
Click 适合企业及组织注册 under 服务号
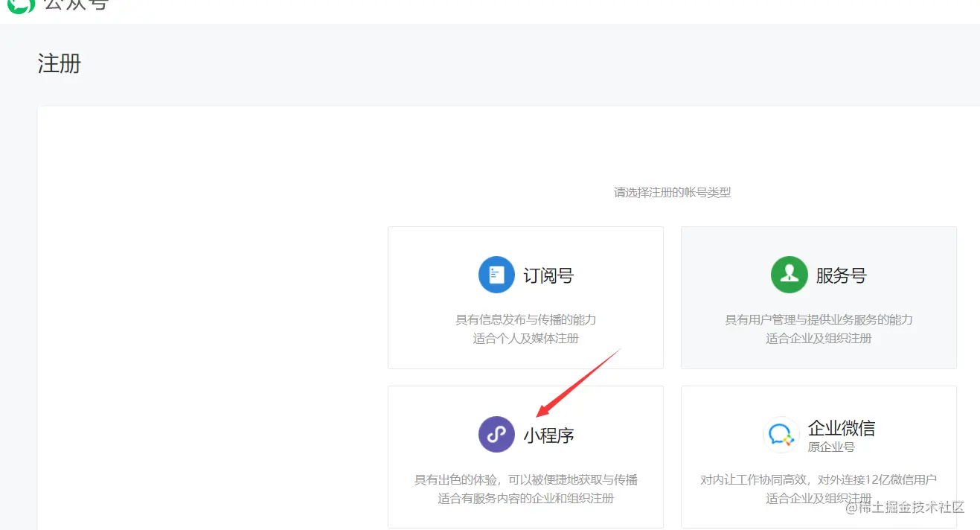819,338
